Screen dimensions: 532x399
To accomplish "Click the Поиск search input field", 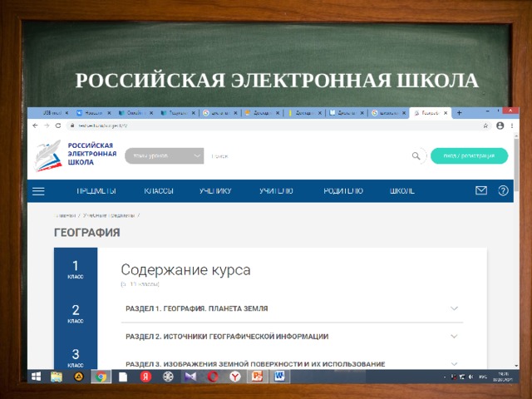I will [x=307, y=156].
